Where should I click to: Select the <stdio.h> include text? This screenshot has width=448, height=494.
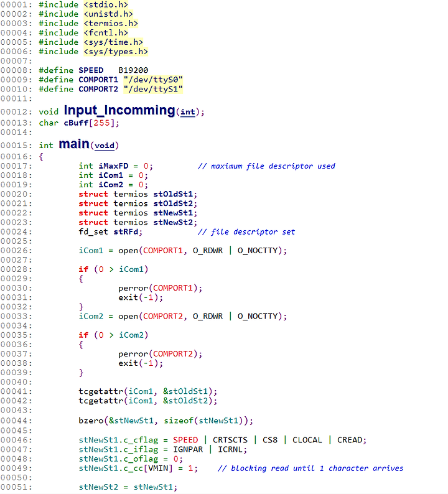pos(106,5)
